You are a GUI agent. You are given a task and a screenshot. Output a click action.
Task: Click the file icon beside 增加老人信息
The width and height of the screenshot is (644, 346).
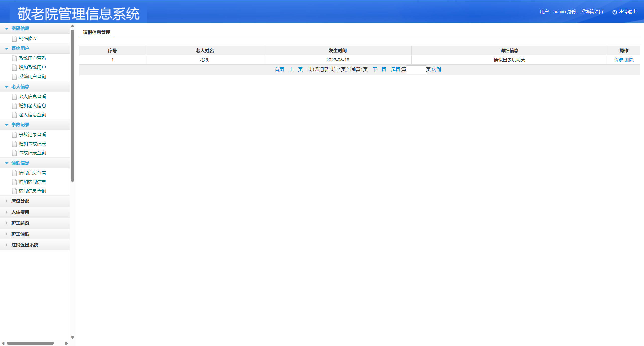[x=14, y=106]
